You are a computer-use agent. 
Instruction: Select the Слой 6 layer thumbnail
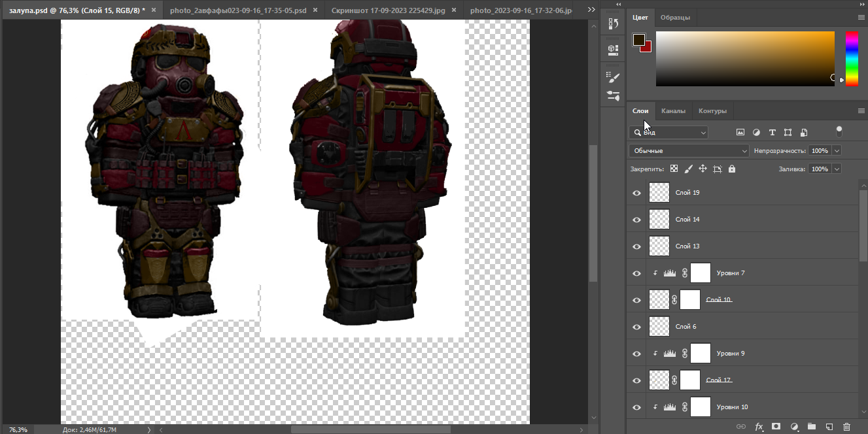(659, 327)
